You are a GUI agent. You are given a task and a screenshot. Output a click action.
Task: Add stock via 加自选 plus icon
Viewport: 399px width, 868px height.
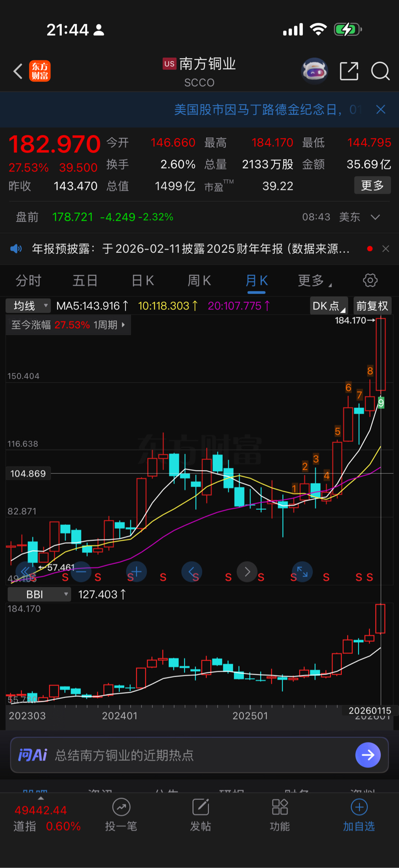pyautogui.click(x=359, y=807)
